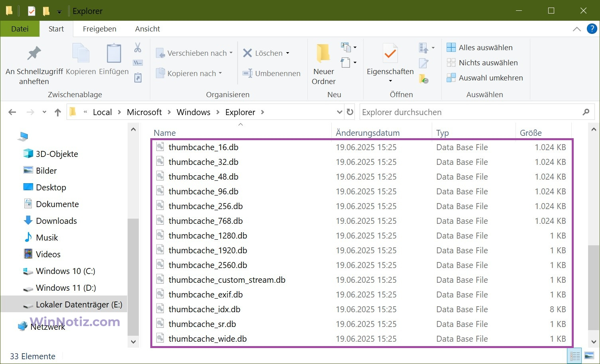
Task: Expand the address bar history dropdown
Action: (x=339, y=112)
